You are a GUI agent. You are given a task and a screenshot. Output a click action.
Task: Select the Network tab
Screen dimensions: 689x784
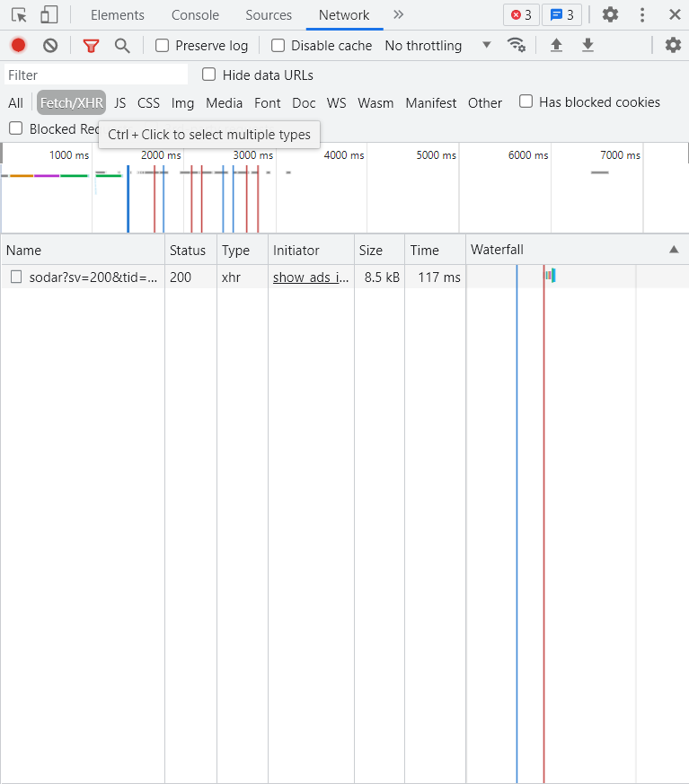(x=344, y=15)
